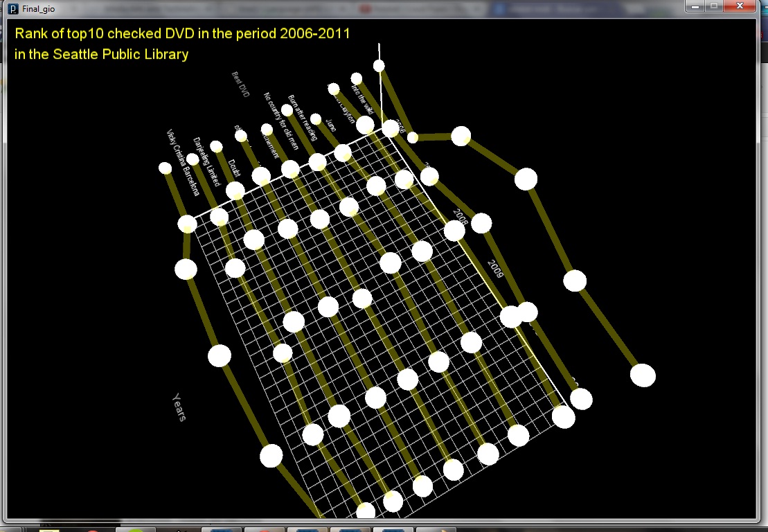Image resolution: width=768 pixels, height=532 pixels.
Task: Click first node of Vicky Cristina Barcelona line
Action: click(x=165, y=168)
